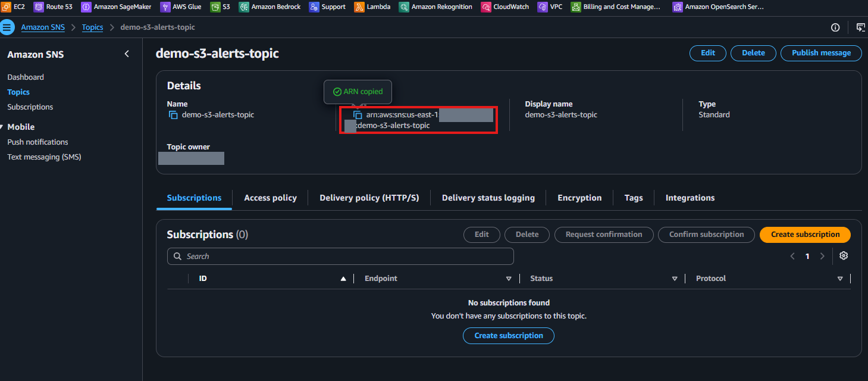Viewport: 868px width, 381px height.
Task: Open the Billing and Cost Management shortcut icon
Action: point(576,7)
